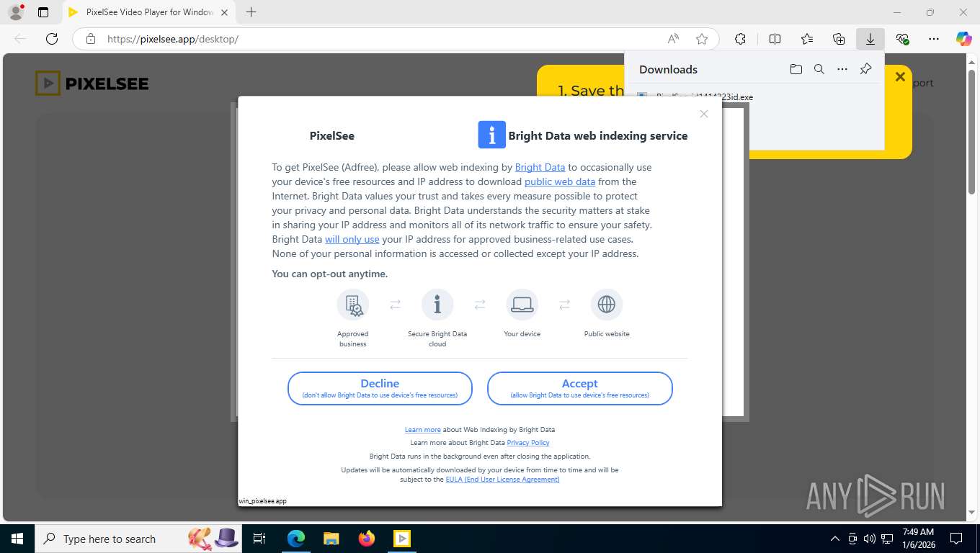Open Learn more about Web Indexing
980x553 pixels.
pyautogui.click(x=422, y=430)
